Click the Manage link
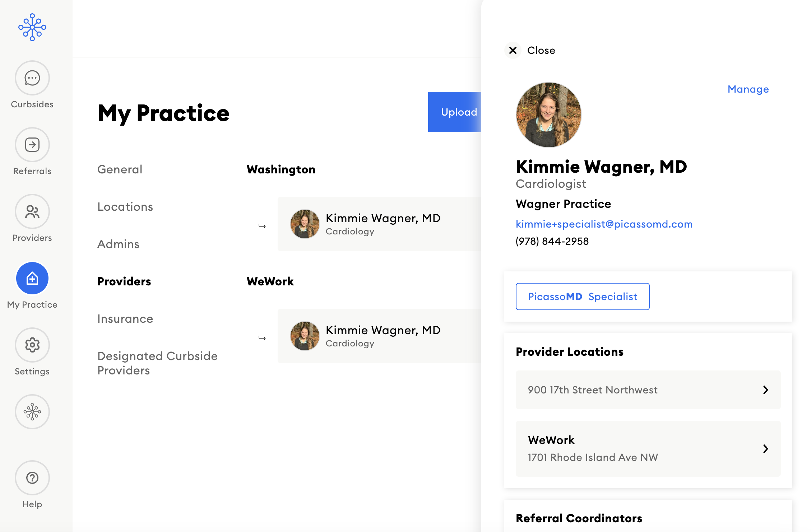This screenshot has height=532, width=811. point(748,89)
